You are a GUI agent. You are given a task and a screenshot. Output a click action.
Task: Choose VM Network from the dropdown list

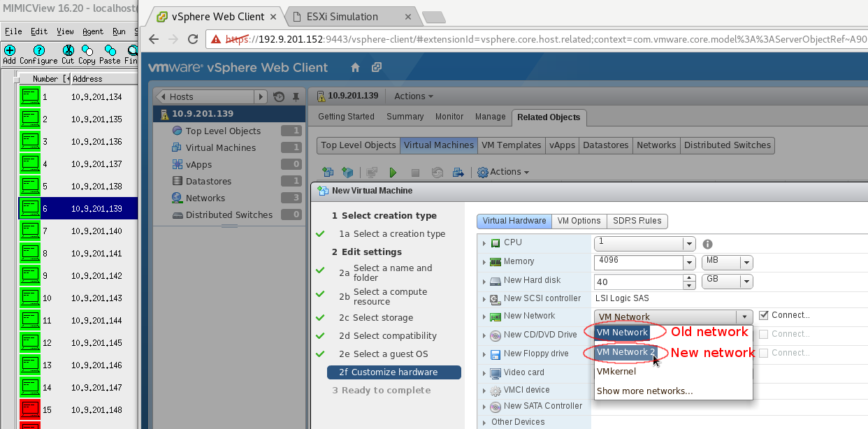[622, 333]
